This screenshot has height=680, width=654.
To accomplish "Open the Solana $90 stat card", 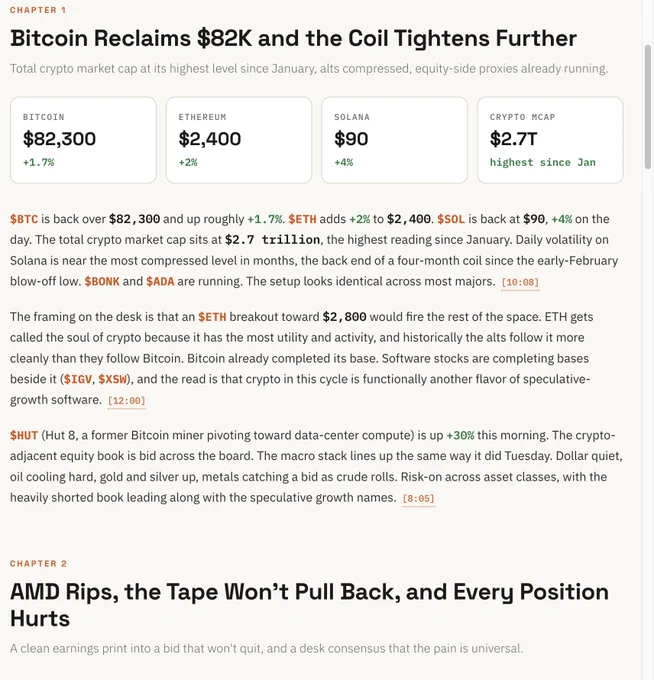I will click(x=395, y=140).
